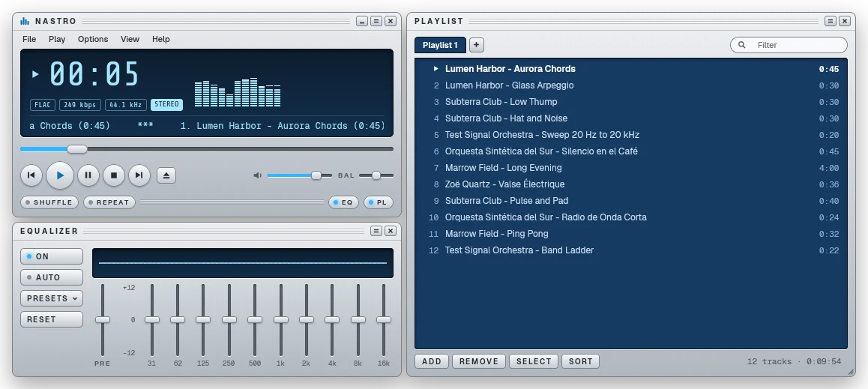The height and width of the screenshot is (389, 868).
Task: Skip to next track
Action: (139, 175)
